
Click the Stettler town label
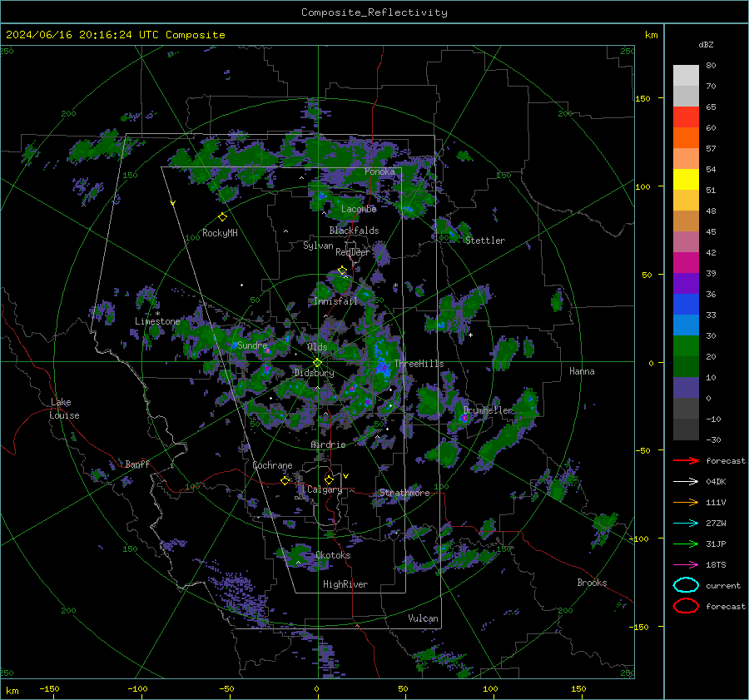(485, 241)
